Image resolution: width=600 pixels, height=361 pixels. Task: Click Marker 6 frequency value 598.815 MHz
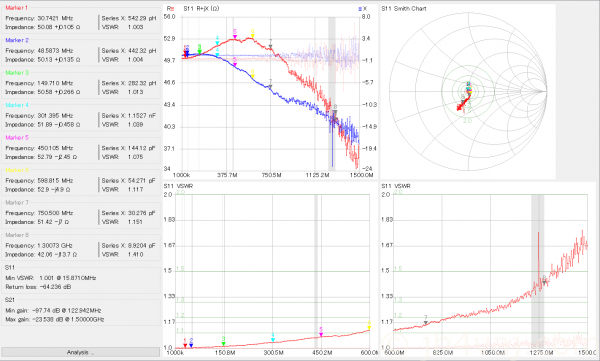pyautogui.click(x=55, y=181)
